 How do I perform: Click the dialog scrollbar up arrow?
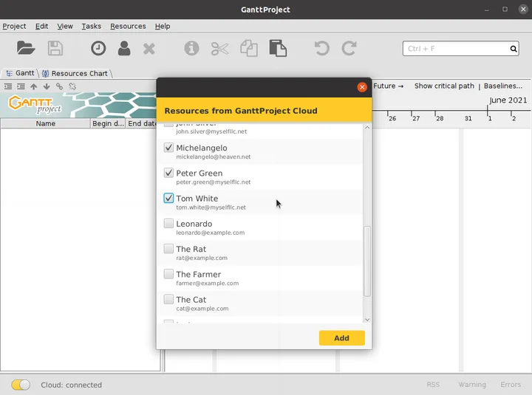366,128
